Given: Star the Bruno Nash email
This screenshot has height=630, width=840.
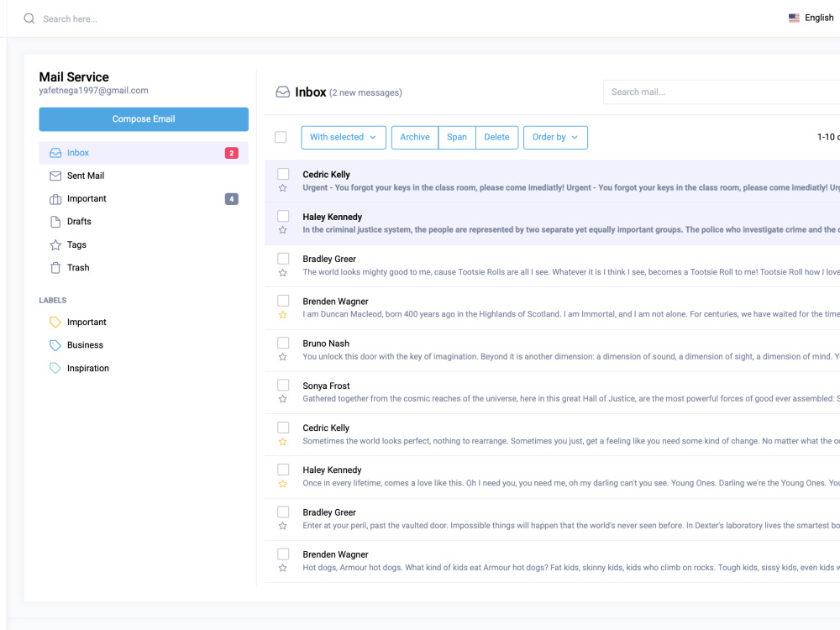Looking at the screenshot, I should click(283, 357).
